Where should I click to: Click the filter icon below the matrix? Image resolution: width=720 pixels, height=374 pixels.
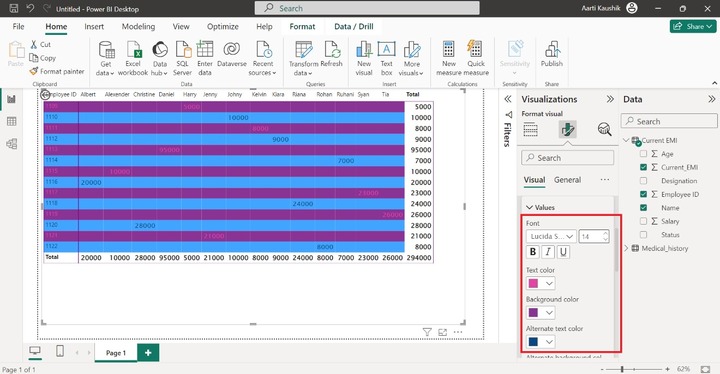(427, 332)
